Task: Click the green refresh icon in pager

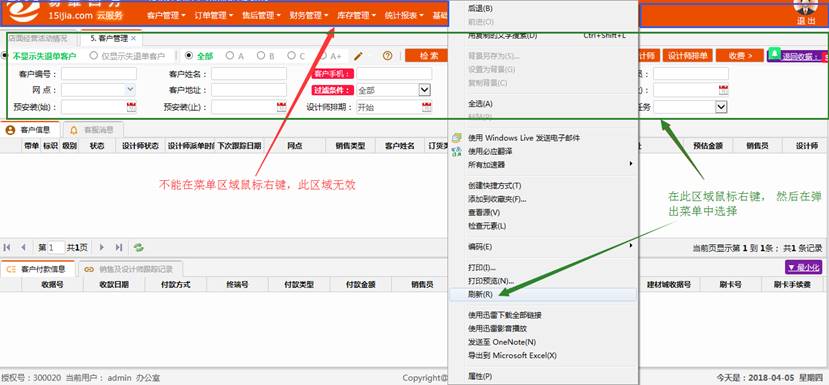Action: click(139, 247)
